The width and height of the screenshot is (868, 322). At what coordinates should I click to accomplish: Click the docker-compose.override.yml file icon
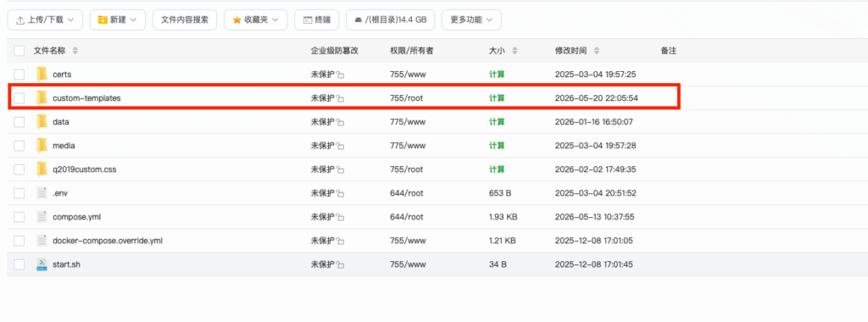click(42, 241)
